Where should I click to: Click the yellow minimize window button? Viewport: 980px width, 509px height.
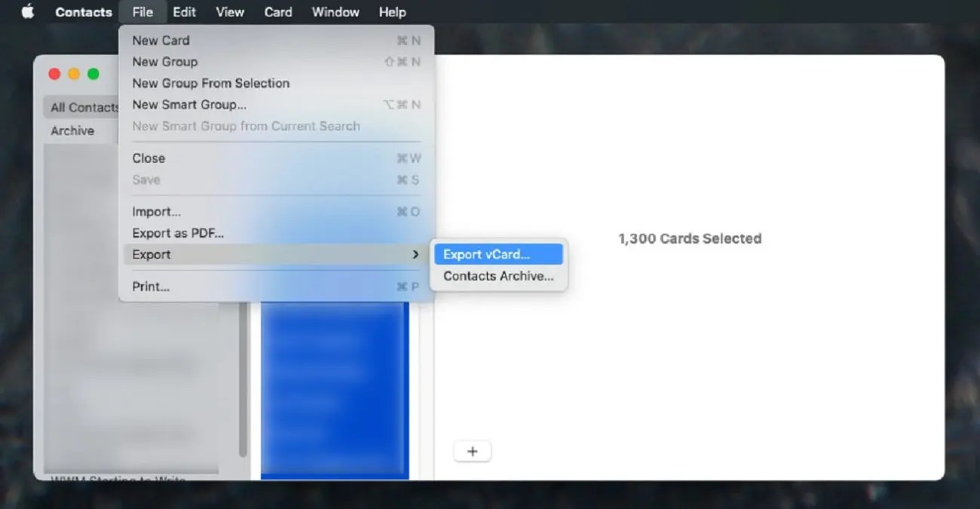[x=74, y=74]
